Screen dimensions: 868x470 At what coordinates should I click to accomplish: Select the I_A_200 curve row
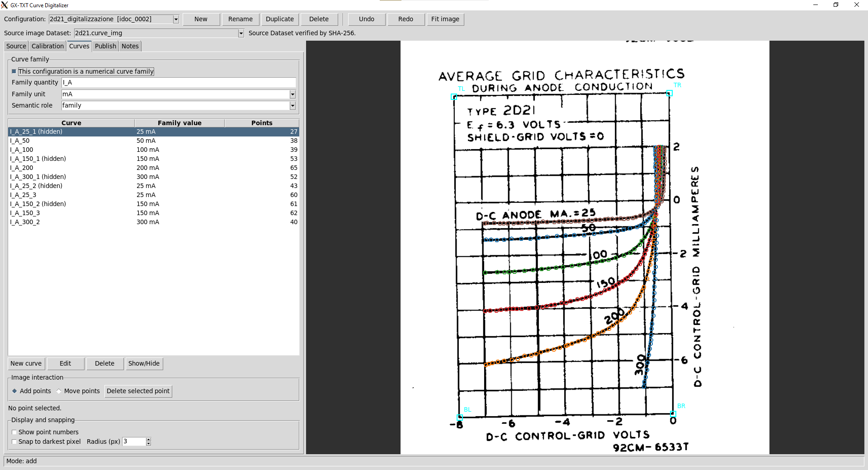pos(154,168)
